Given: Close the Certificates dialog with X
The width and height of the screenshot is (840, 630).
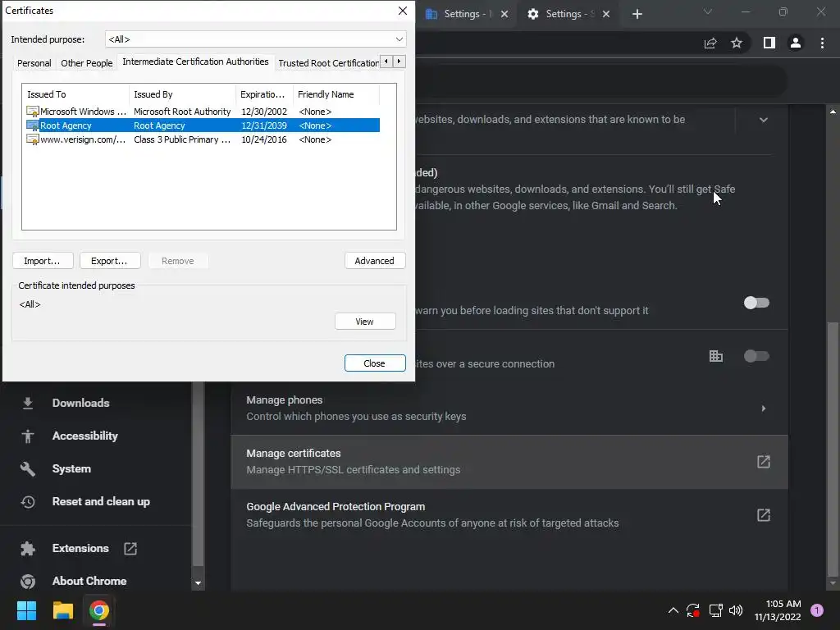Looking at the screenshot, I should tap(402, 11).
